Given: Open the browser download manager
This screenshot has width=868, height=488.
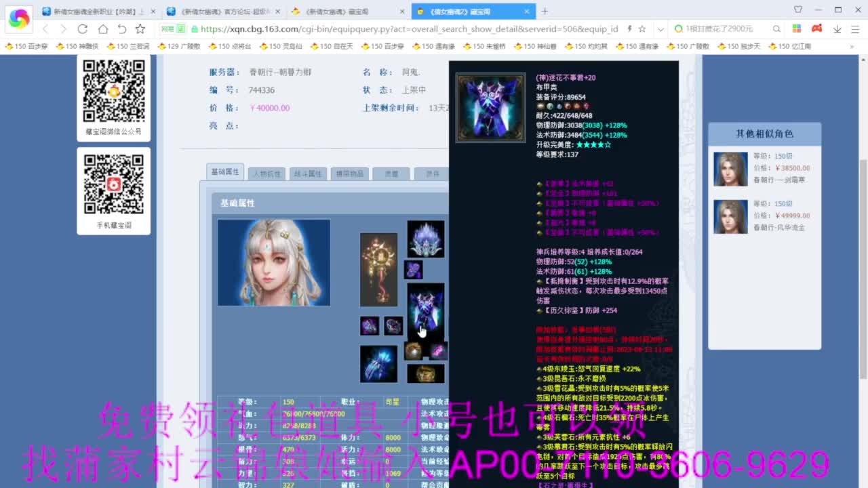Looking at the screenshot, I should tap(837, 30).
